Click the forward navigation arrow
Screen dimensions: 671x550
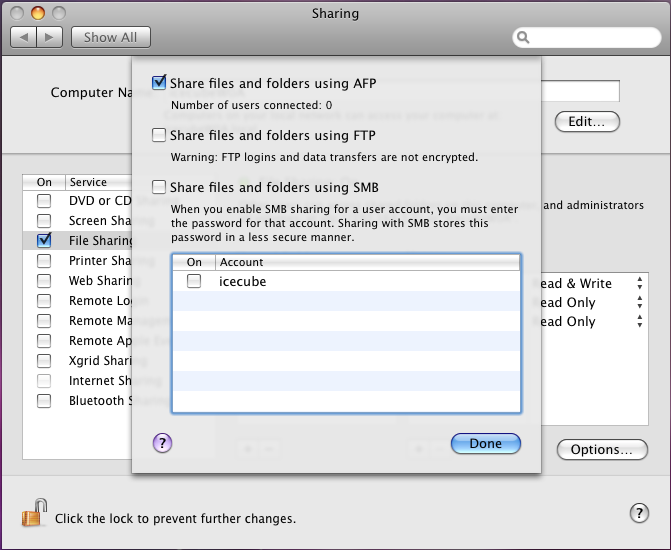point(50,37)
